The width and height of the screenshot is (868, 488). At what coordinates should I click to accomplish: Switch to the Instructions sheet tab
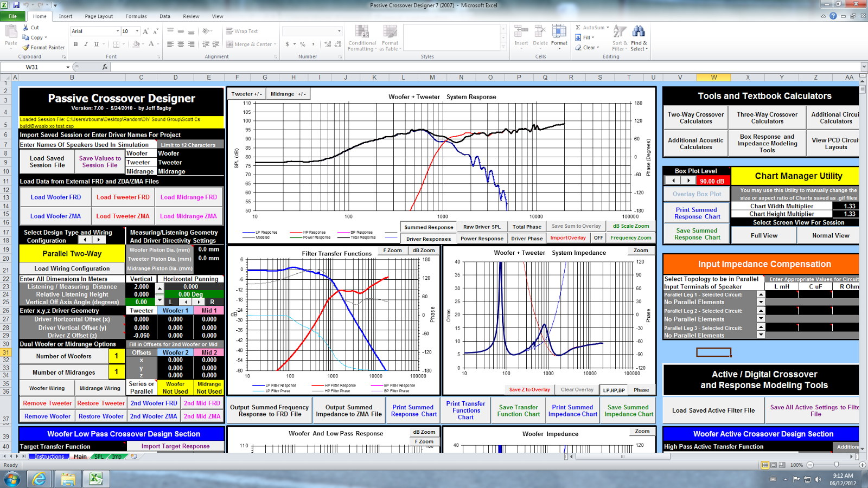click(x=49, y=457)
